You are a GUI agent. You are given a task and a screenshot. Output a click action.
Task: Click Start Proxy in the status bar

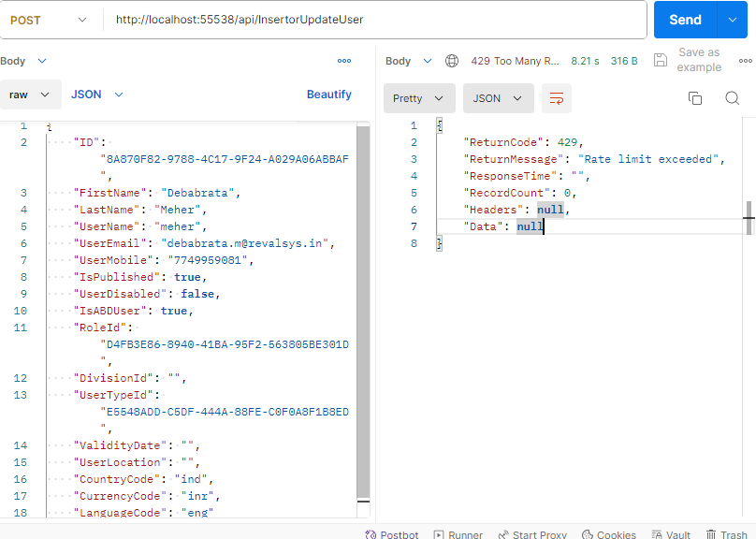click(x=532, y=534)
